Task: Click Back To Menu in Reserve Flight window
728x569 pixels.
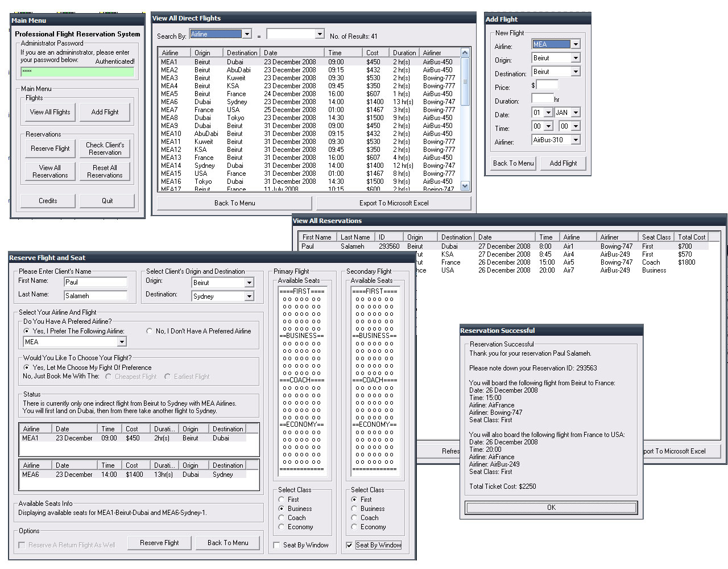Action: [x=227, y=543]
